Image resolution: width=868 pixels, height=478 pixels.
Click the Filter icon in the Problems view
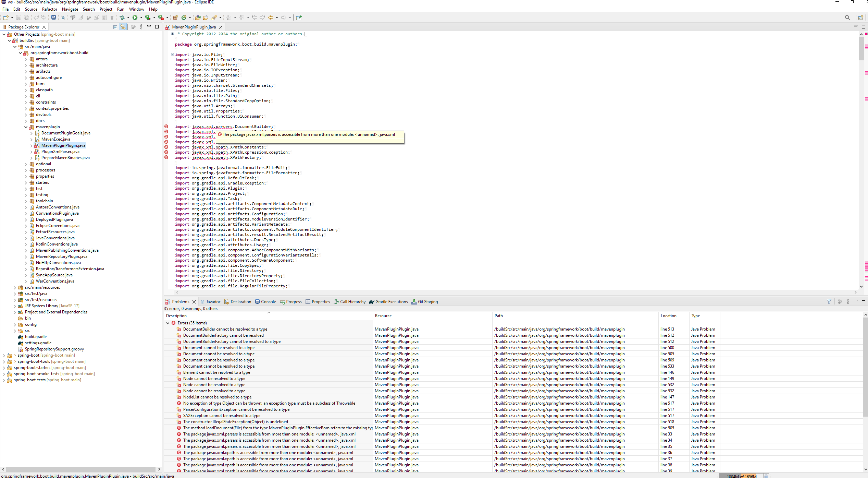tap(829, 302)
